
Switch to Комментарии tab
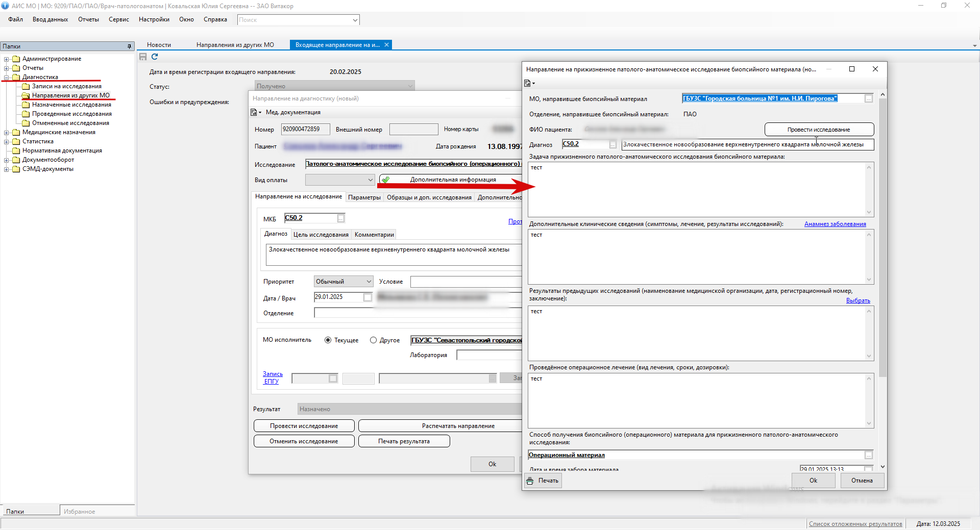pos(374,235)
